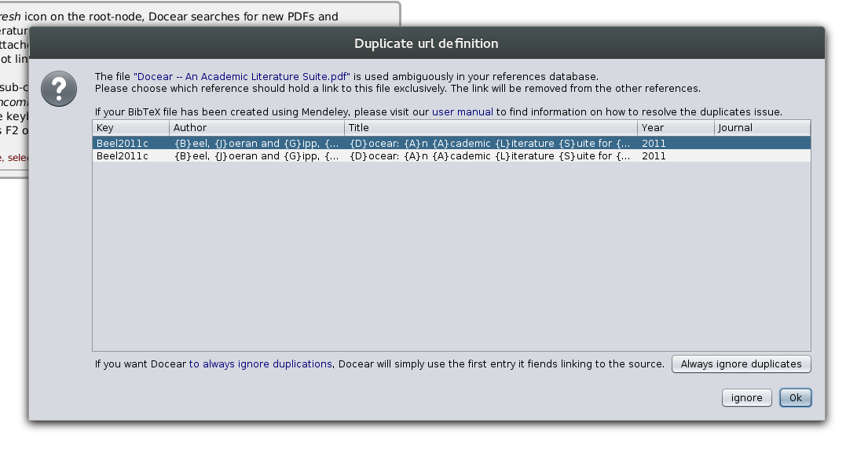Open the user manual link
868x453 pixels.
[462, 112]
